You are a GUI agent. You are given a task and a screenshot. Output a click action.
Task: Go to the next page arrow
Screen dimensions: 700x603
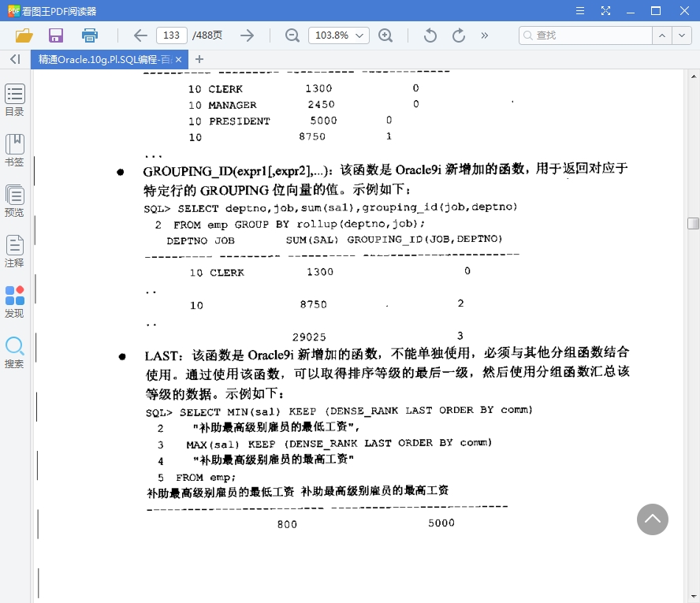(x=247, y=35)
